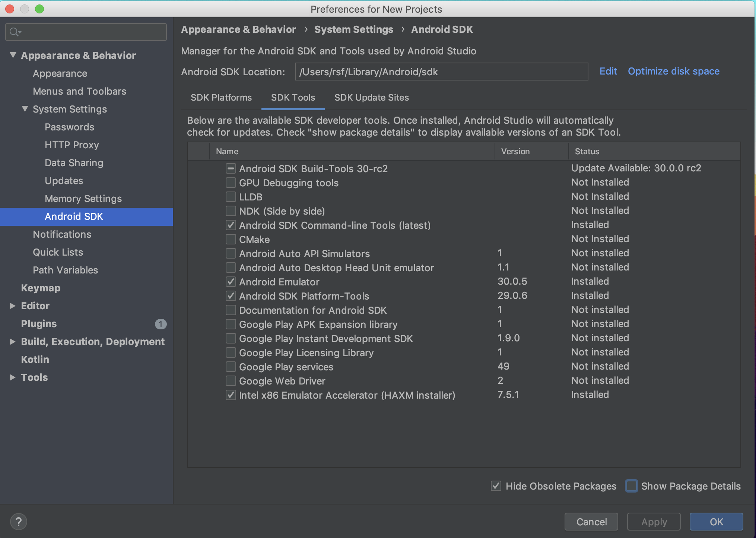
Task: Select Android SDK in sidebar
Action: [86, 216]
